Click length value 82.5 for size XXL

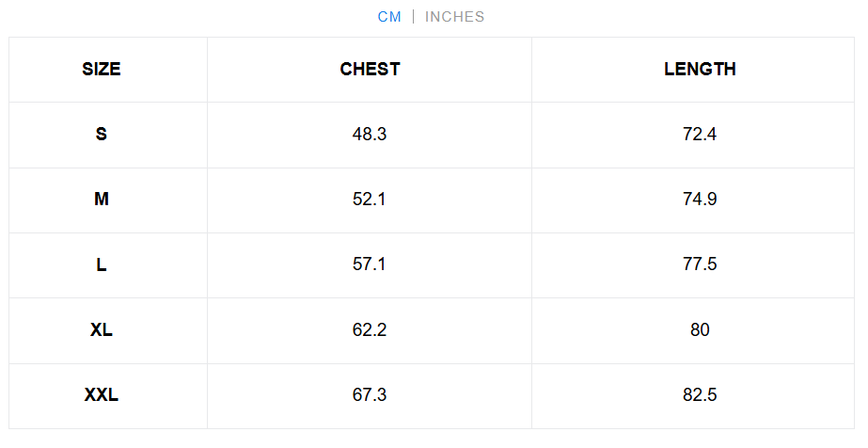pos(700,395)
